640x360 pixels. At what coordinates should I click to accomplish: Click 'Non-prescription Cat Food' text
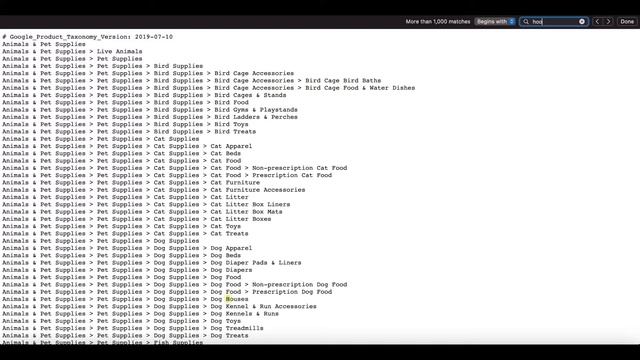click(x=300, y=168)
